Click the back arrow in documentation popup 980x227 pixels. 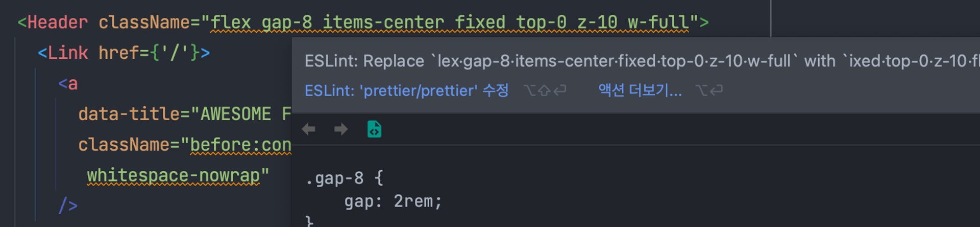click(309, 129)
